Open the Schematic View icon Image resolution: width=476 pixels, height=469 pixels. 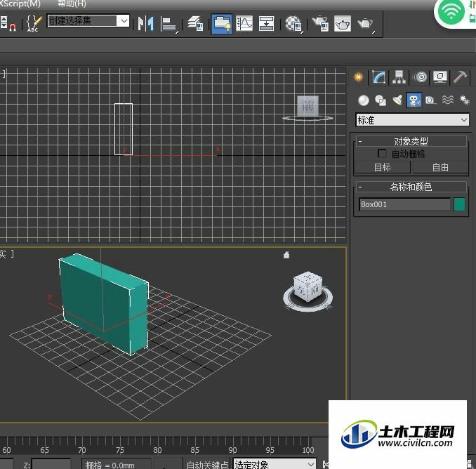[266, 23]
